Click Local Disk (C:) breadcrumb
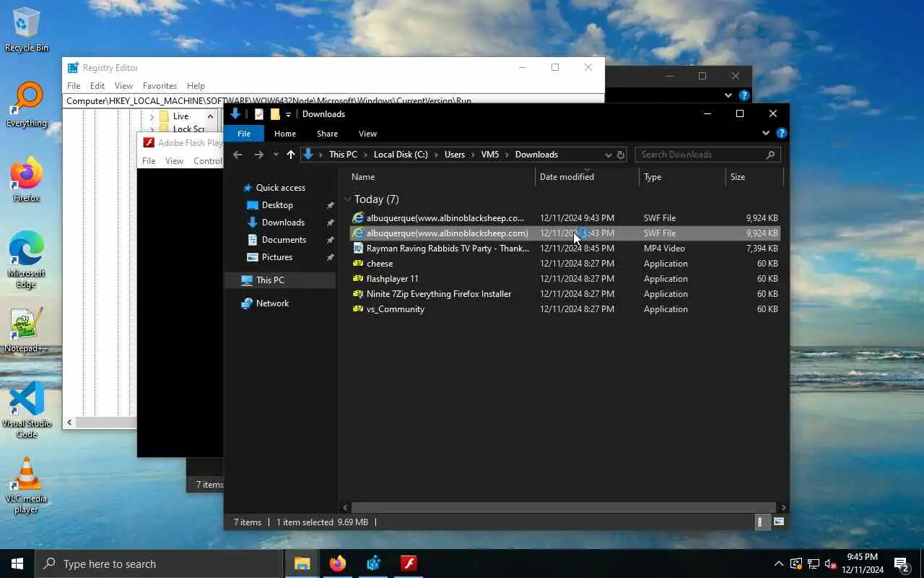Viewport: 924px width, 578px height. point(401,155)
